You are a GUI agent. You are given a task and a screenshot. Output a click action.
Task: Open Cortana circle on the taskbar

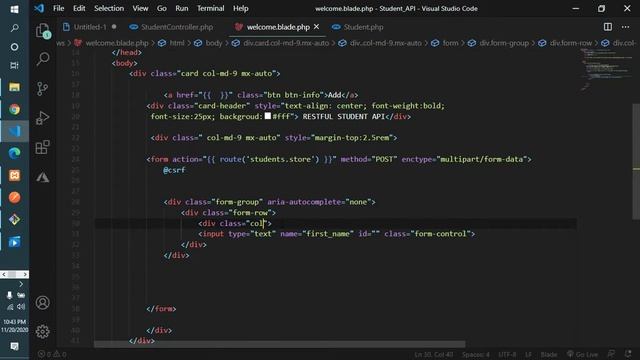(x=14, y=47)
